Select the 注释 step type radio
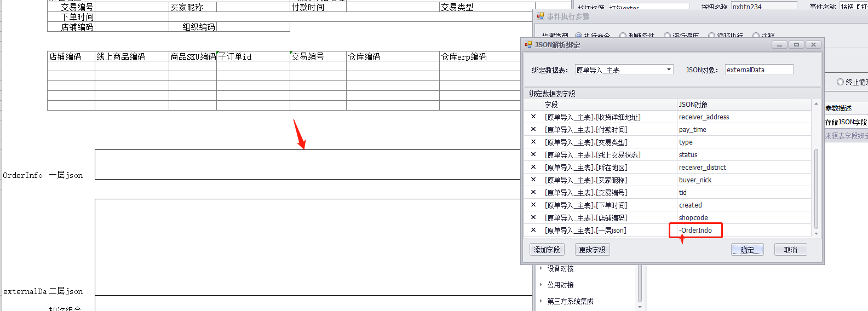 (x=756, y=36)
